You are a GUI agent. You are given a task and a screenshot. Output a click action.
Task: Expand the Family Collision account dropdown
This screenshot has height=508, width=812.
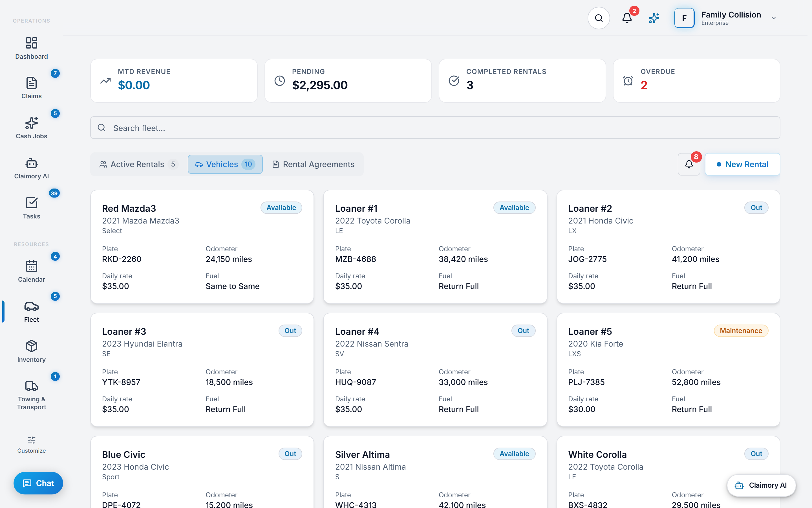pos(773,18)
